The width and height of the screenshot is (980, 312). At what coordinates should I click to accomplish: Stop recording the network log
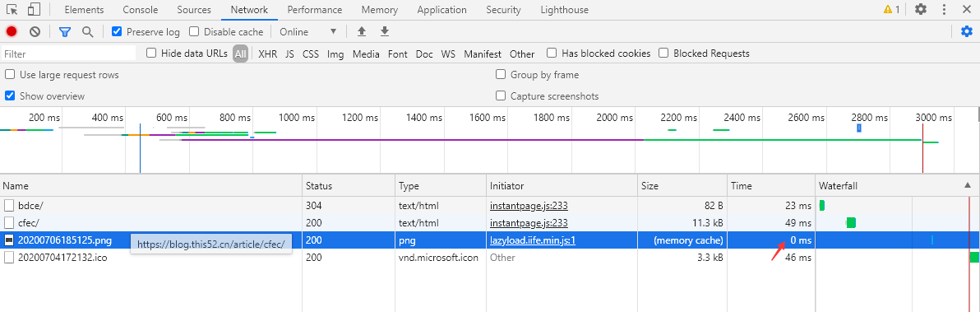(x=12, y=31)
